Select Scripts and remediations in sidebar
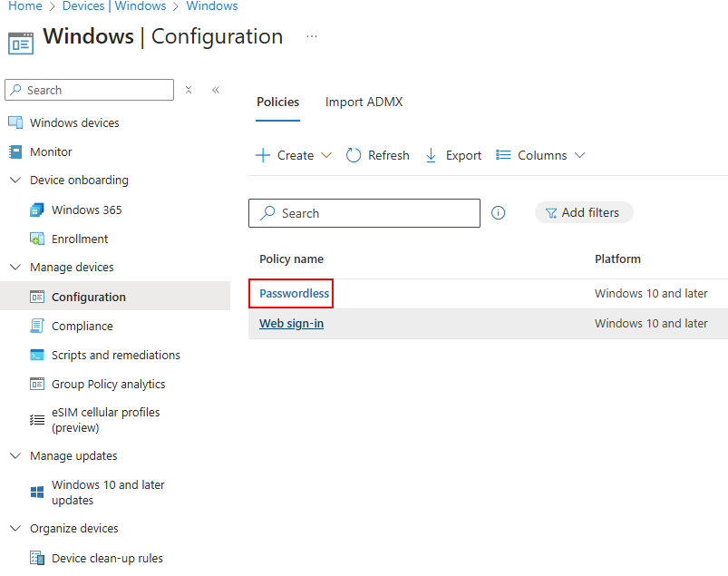Screen dimensions: 728x576 point(116,355)
